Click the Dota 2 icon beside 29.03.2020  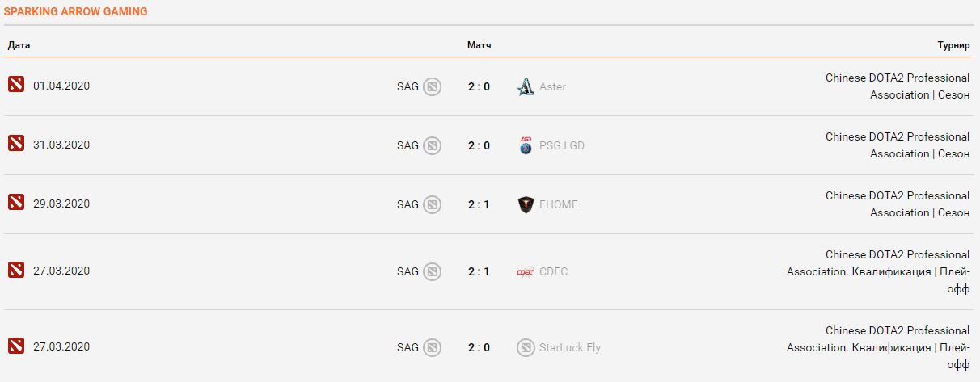click(x=16, y=203)
